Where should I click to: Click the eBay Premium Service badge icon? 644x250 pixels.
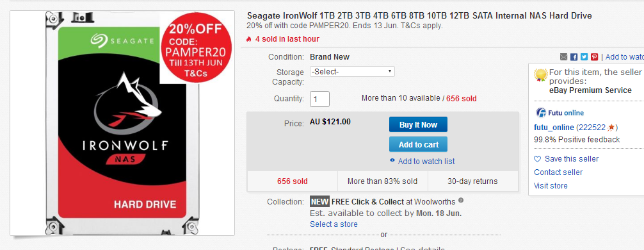click(541, 75)
